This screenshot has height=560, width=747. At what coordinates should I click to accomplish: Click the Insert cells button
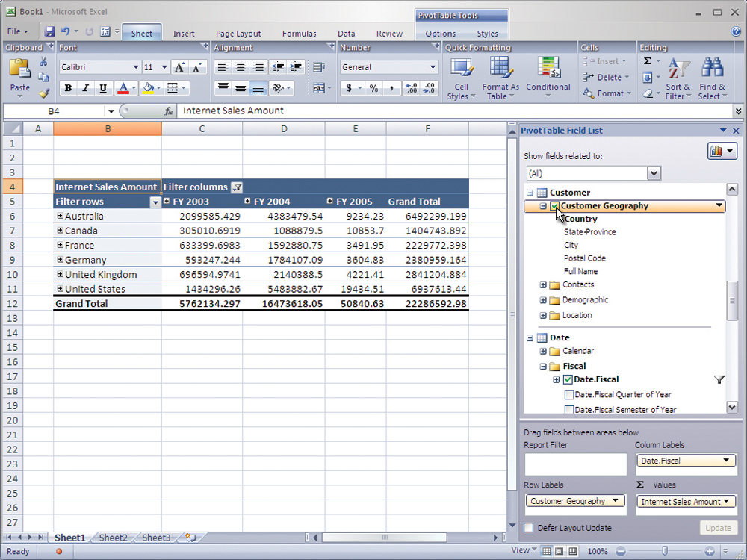pyautogui.click(x=605, y=61)
